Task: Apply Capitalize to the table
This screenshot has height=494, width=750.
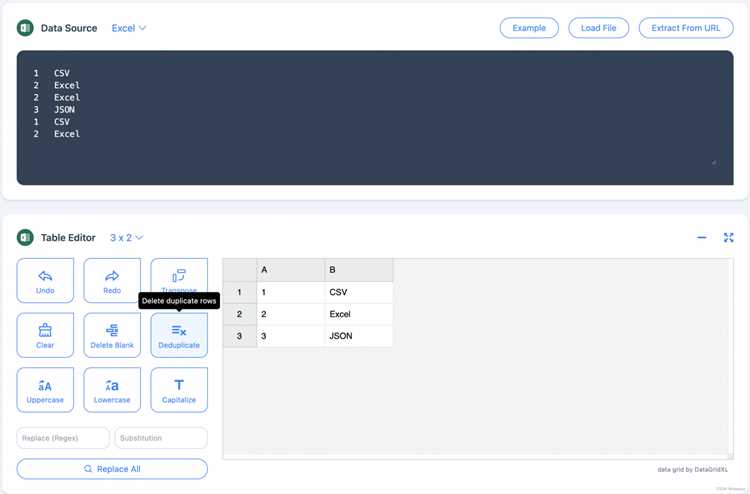Action: click(x=179, y=390)
